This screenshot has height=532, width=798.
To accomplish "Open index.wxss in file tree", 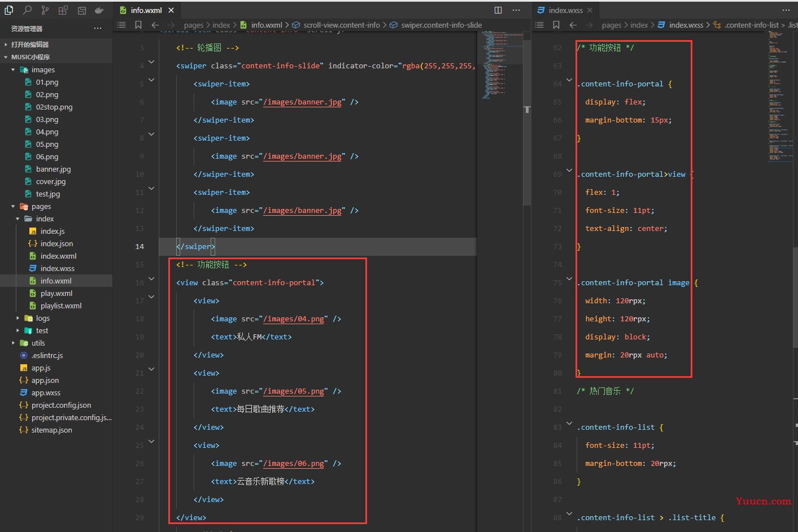I will (x=56, y=268).
